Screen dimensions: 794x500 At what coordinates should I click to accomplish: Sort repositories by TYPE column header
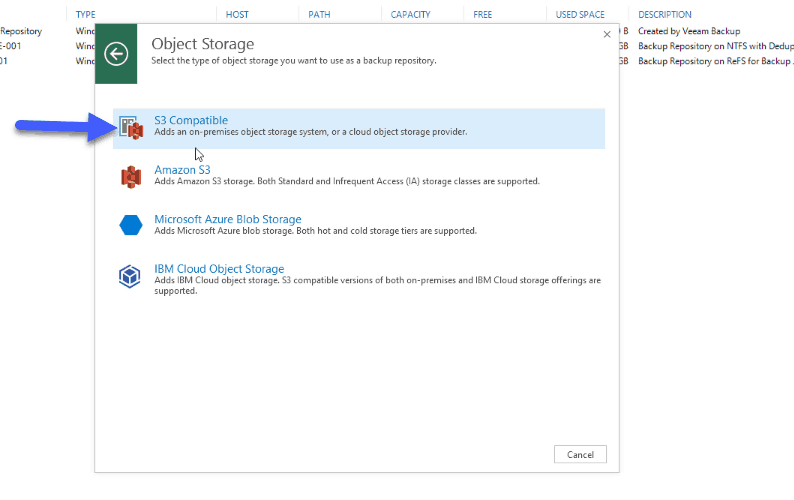pyautogui.click(x=86, y=15)
